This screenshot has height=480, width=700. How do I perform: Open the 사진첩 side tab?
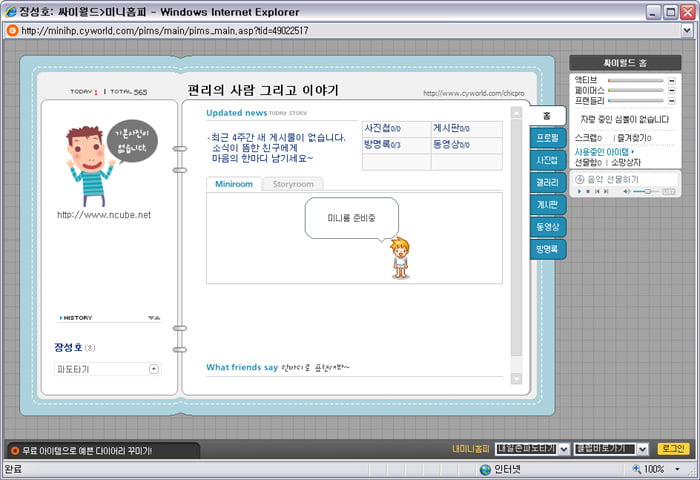[548, 160]
